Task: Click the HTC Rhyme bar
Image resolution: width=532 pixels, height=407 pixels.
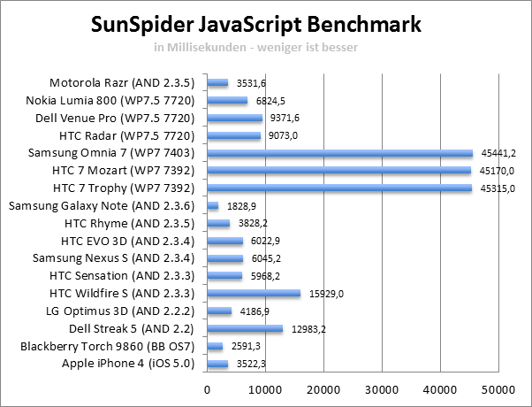Action: pos(218,223)
